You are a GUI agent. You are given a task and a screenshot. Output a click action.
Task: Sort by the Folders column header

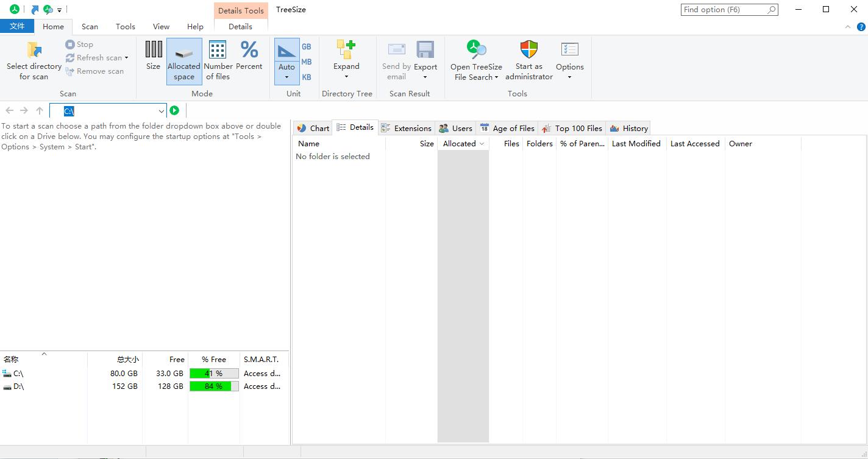click(539, 144)
